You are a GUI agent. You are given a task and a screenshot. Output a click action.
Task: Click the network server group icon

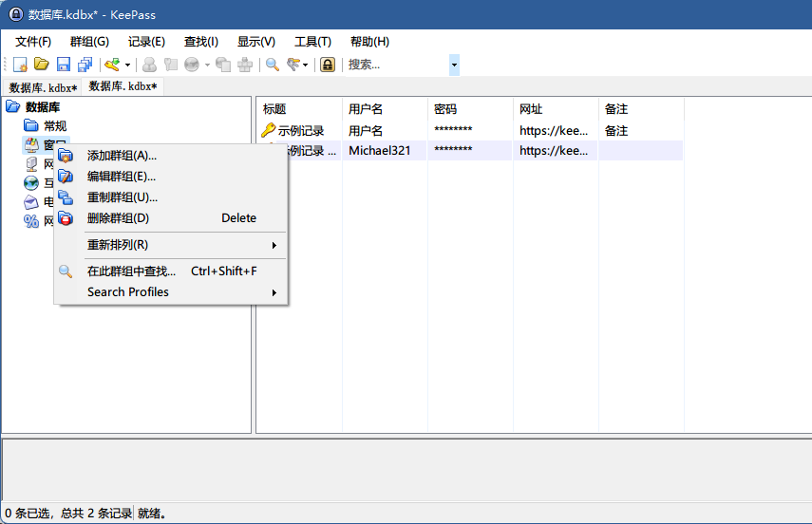click(31, 164)
